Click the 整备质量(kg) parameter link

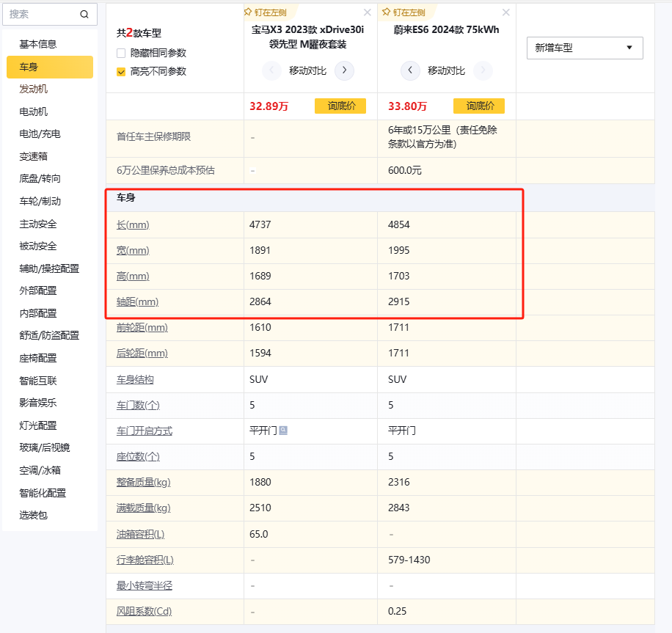(x=144, y=482)
